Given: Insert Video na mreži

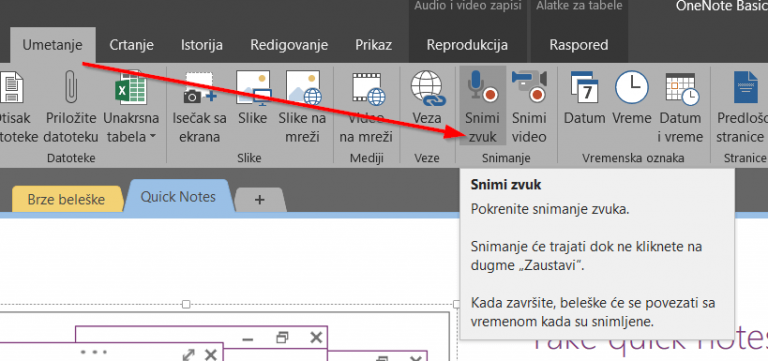Looking at the screenshot, I should [366, 106].
